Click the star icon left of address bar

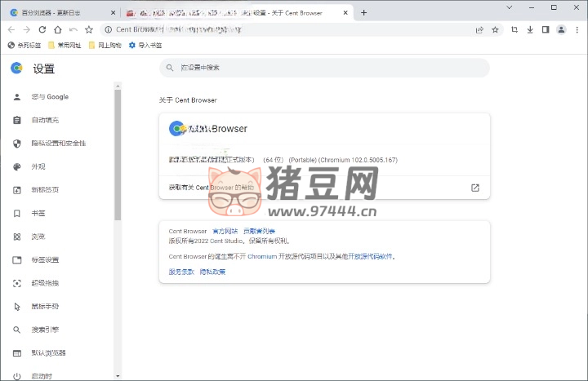coord(89,29)
